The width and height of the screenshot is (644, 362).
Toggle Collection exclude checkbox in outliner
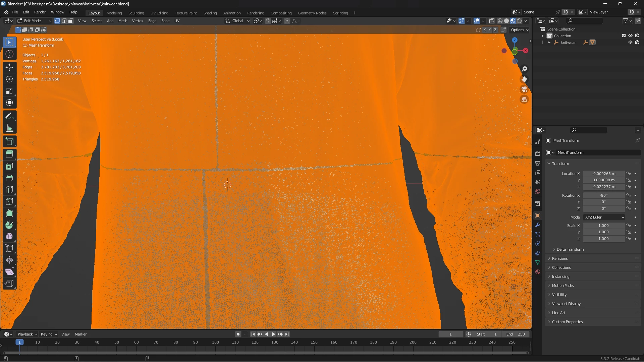[624, 36]
